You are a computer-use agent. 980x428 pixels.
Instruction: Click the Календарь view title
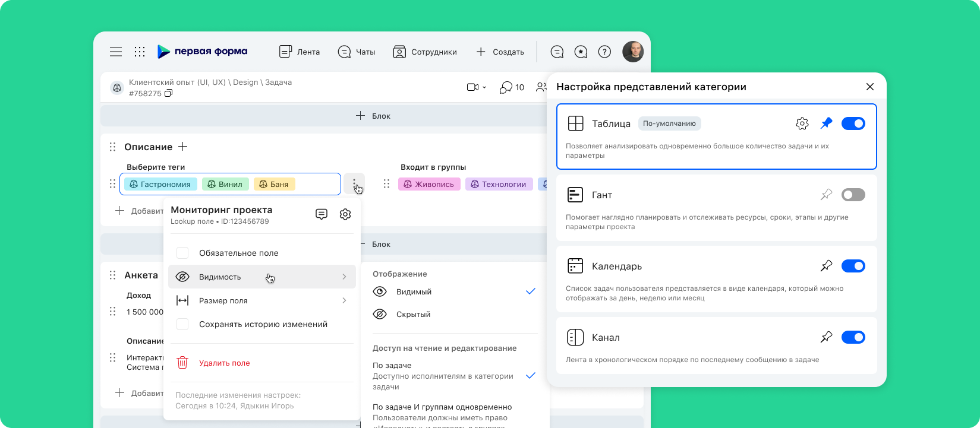click(617, 266)
